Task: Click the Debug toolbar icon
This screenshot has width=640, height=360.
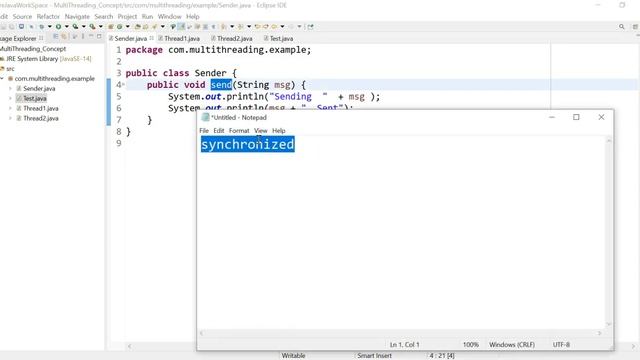Action: coord(42,27)
